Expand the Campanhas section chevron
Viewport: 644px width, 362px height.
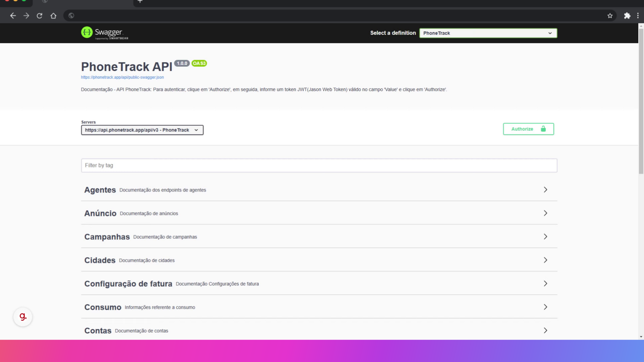(x=545, y=237)
